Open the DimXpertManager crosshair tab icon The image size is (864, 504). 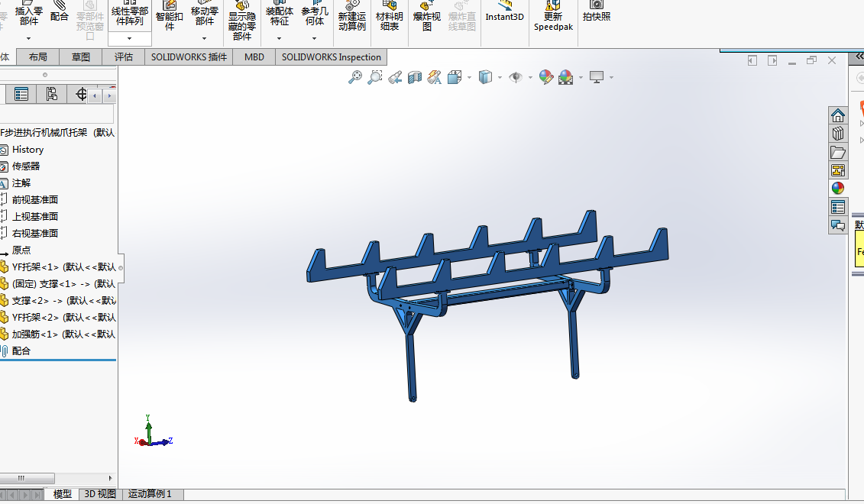[81, 94]
